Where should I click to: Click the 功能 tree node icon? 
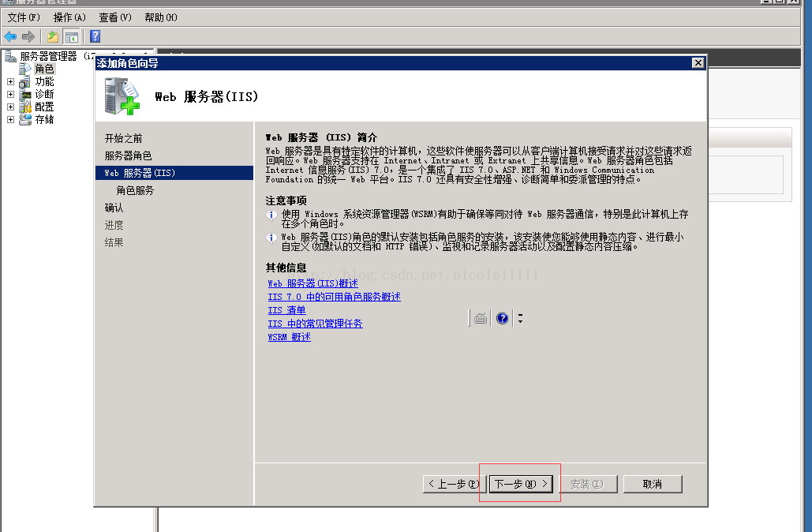(25, 81)
